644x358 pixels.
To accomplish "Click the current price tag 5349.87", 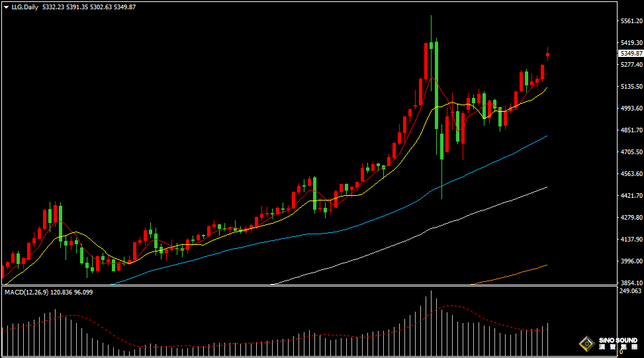I will coord(631,54).
